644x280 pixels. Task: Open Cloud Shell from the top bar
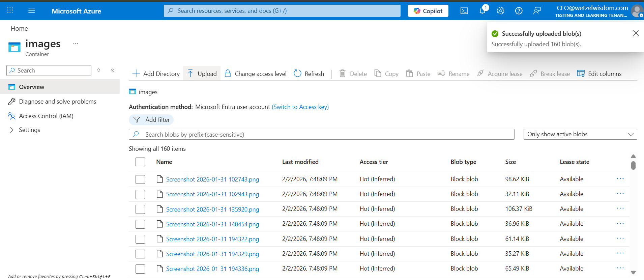pos(464,11)
